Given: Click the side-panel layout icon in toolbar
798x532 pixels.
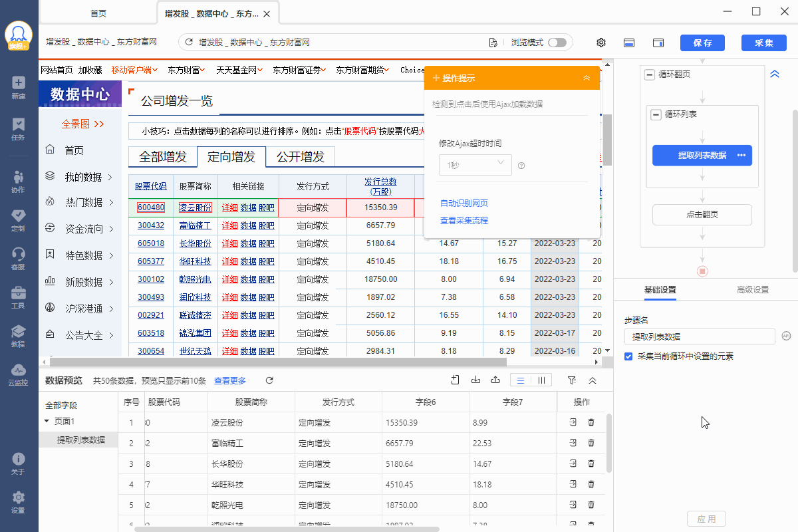Looking at the screenshot, I should click(x=658, y=43).
